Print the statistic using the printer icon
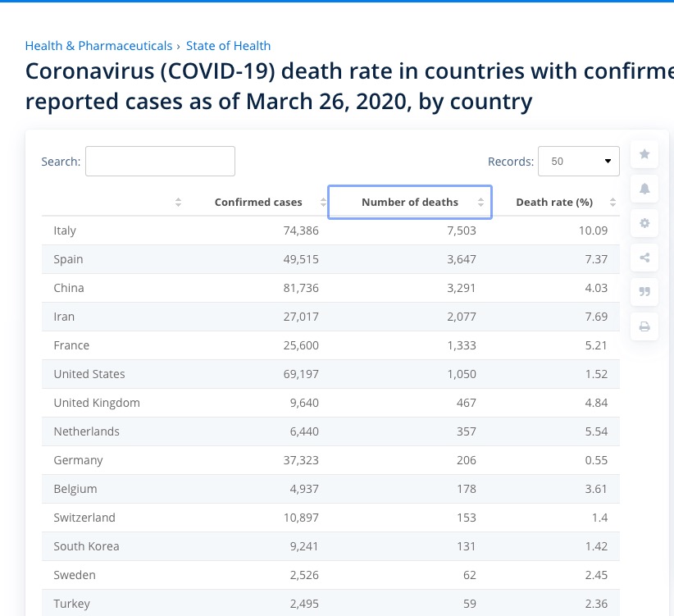This screenshot has width=674, height=616. click(644, 326)
